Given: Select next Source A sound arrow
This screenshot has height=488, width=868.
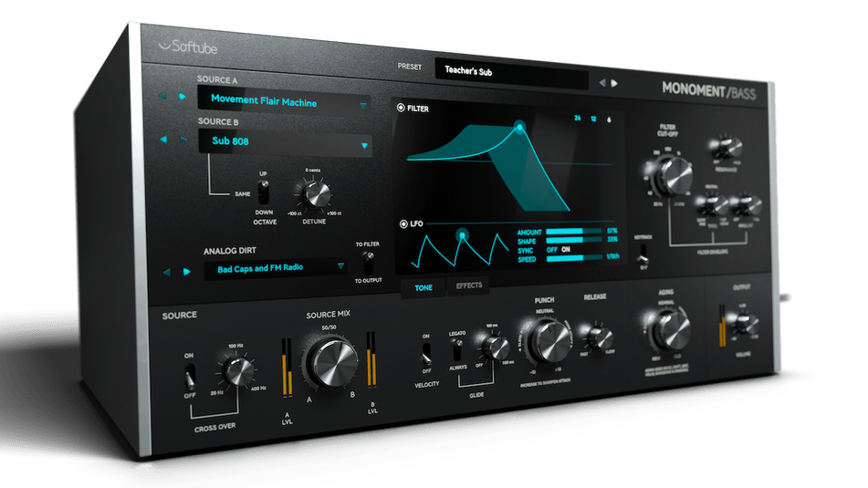Looking at the screenshot, I should pyautogui.click(x=183, y=97).
